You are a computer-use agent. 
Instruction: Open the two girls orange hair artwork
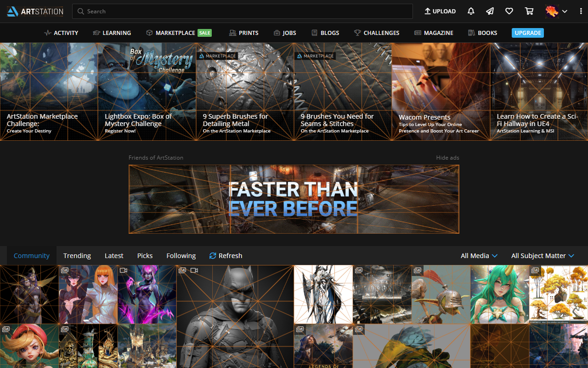point(88,294)
